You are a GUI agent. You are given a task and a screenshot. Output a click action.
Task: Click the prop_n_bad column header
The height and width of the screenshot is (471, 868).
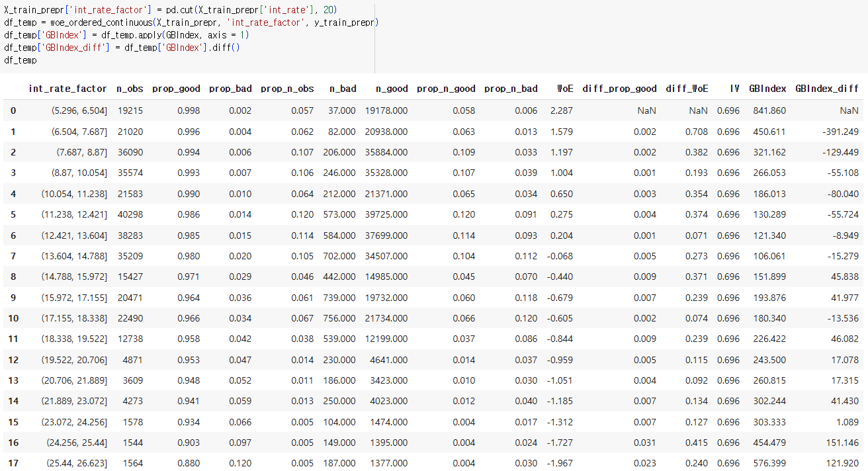[x=511, y=89]
